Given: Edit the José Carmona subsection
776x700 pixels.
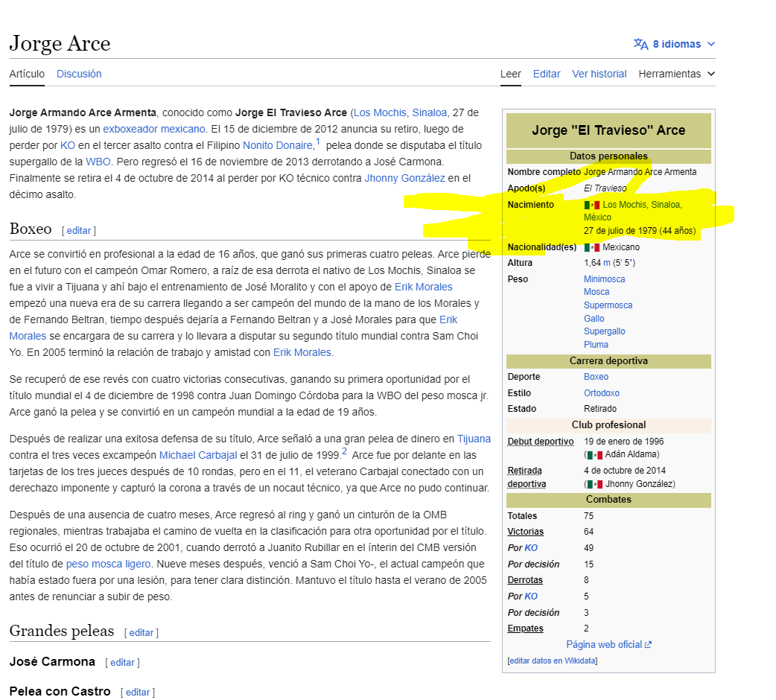Looking at the screenshot, I should (122, 663).
